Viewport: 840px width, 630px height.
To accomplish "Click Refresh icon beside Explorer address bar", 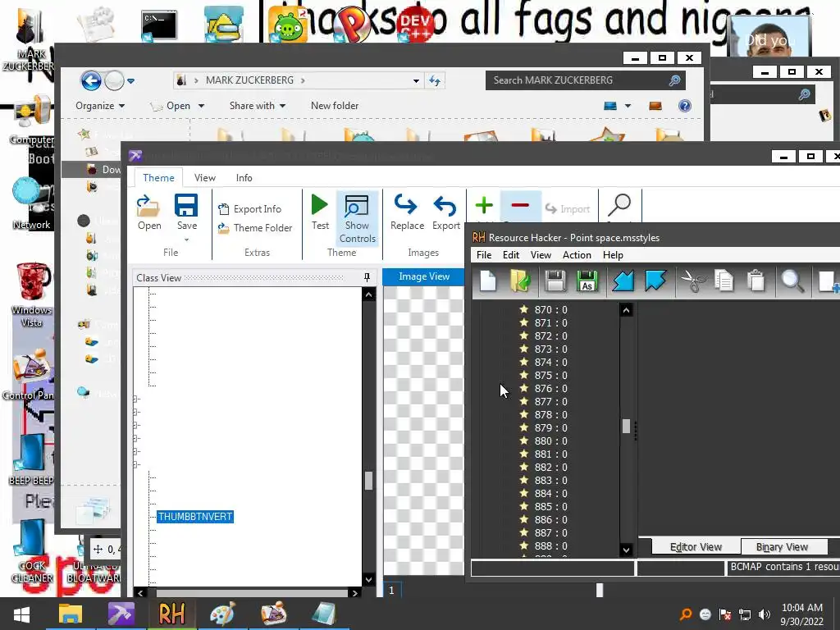I will click(x=435, y=81).
